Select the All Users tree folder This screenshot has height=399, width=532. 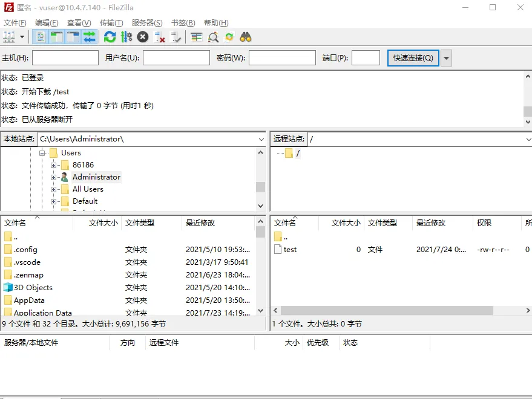(88, 189)
